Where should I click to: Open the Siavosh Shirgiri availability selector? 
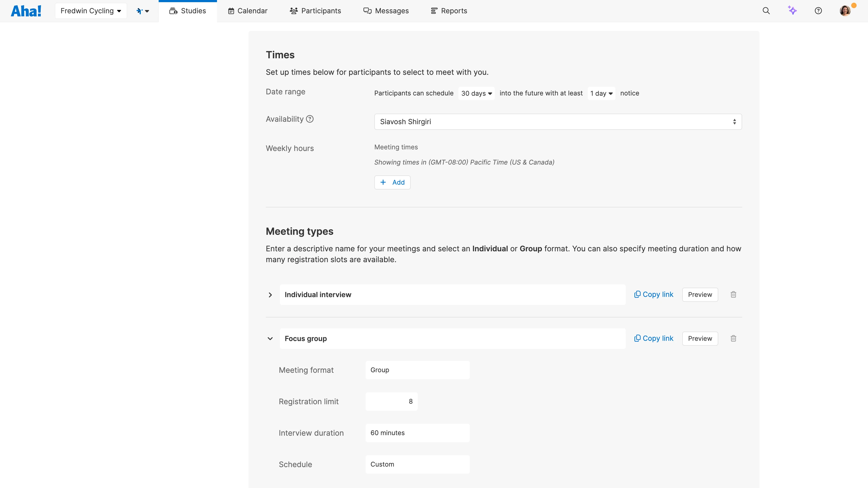(x=558, y=121)
